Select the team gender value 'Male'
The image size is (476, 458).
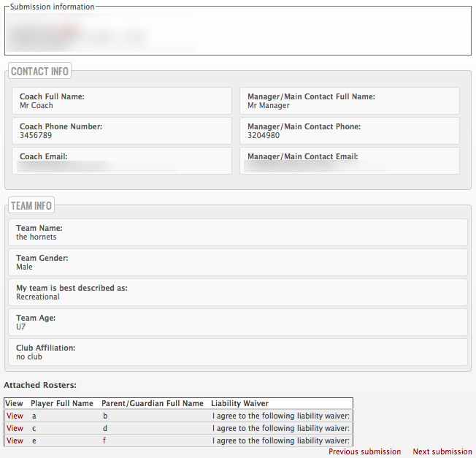click(x=24, y=267)
